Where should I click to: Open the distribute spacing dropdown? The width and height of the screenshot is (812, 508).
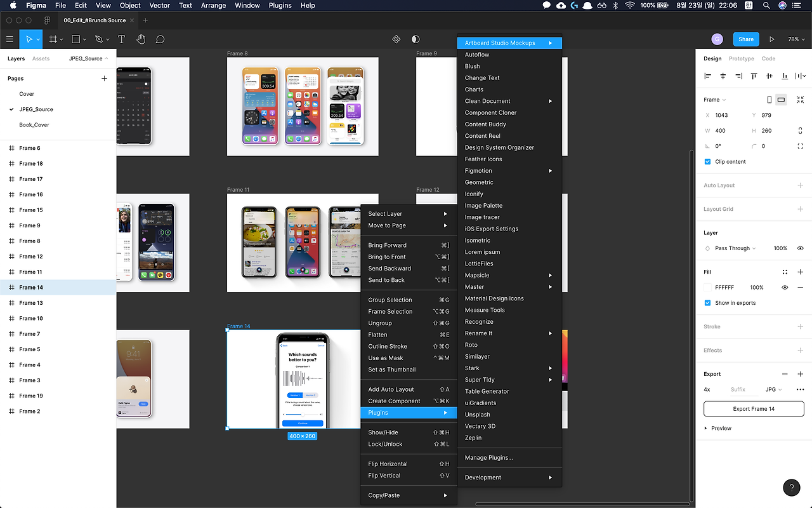pyautogui.click(x=801, y=76)
